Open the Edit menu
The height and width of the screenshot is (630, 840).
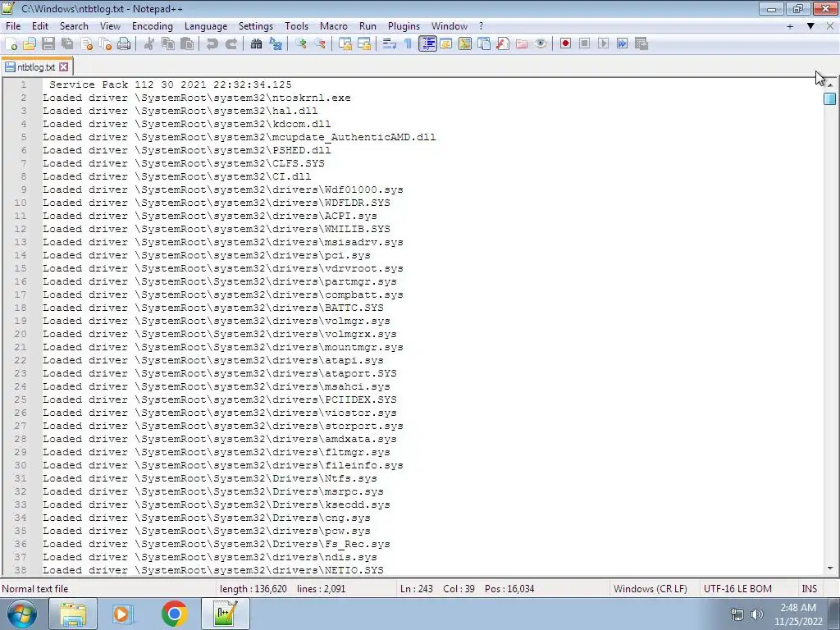40,26
